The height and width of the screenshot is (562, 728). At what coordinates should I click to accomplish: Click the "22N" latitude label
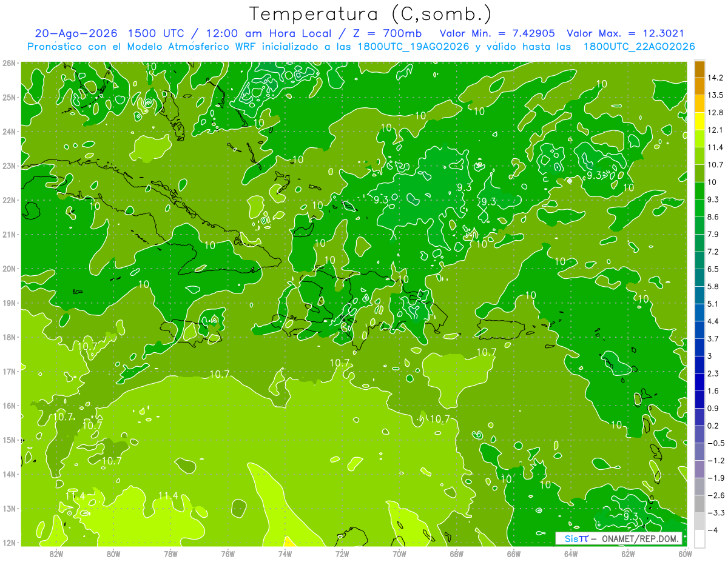tap(9, 200)
